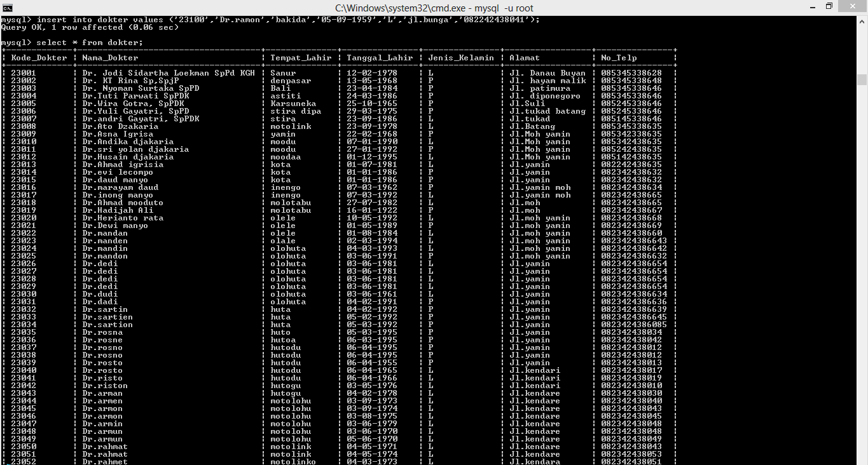Screen dimensions: 868x465
Task: Select column header Kode_Dokter
Action: [39, 58]
